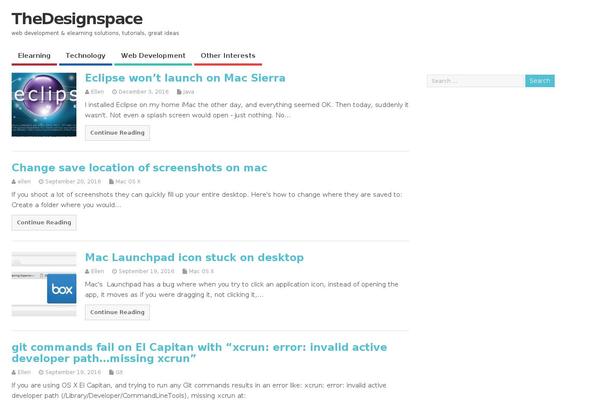Open the TheDesignspace site title
This screenshot has width=600, height=400.
tap(77, 19)
